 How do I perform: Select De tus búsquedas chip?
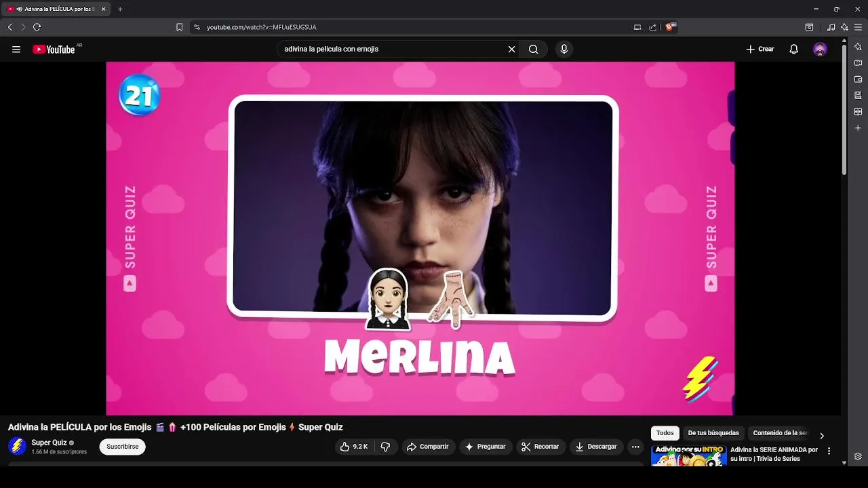pyautogui.click(x=713, y=433)
